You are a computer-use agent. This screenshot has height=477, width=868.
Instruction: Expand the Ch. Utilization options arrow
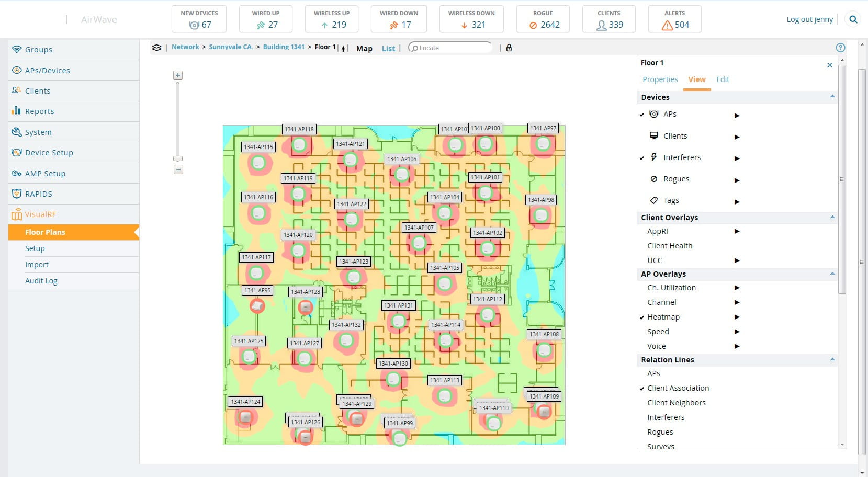737,288
